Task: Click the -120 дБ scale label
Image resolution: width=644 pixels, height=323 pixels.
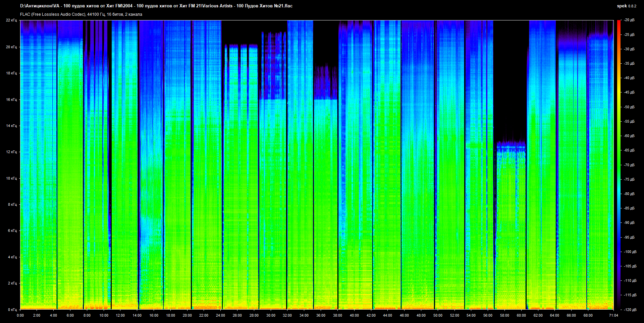Action: [630, 310]
